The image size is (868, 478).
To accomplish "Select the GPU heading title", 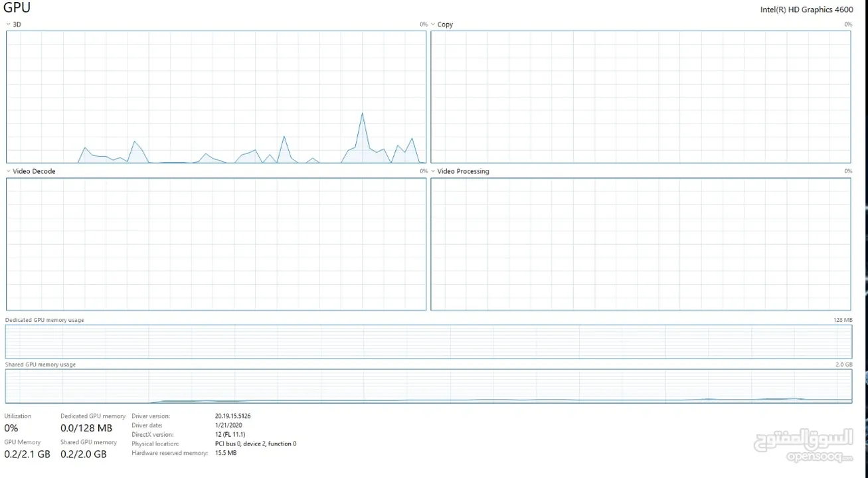I will 17,8.
